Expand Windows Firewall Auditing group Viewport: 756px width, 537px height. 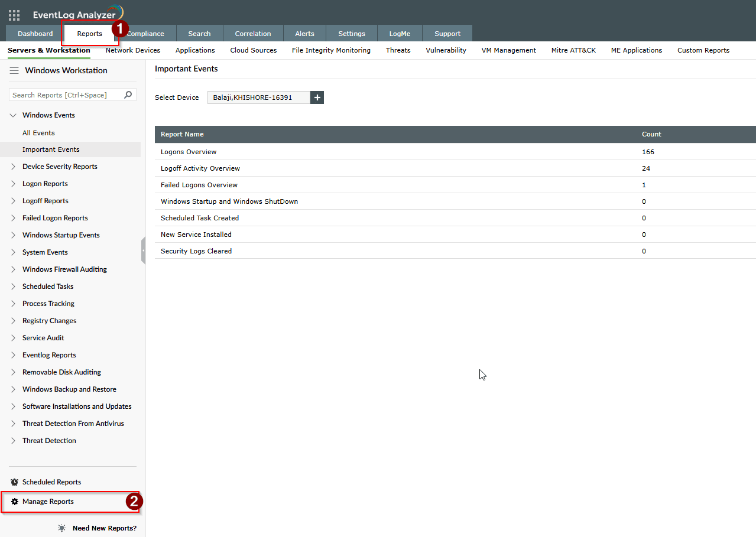point(13,269)
